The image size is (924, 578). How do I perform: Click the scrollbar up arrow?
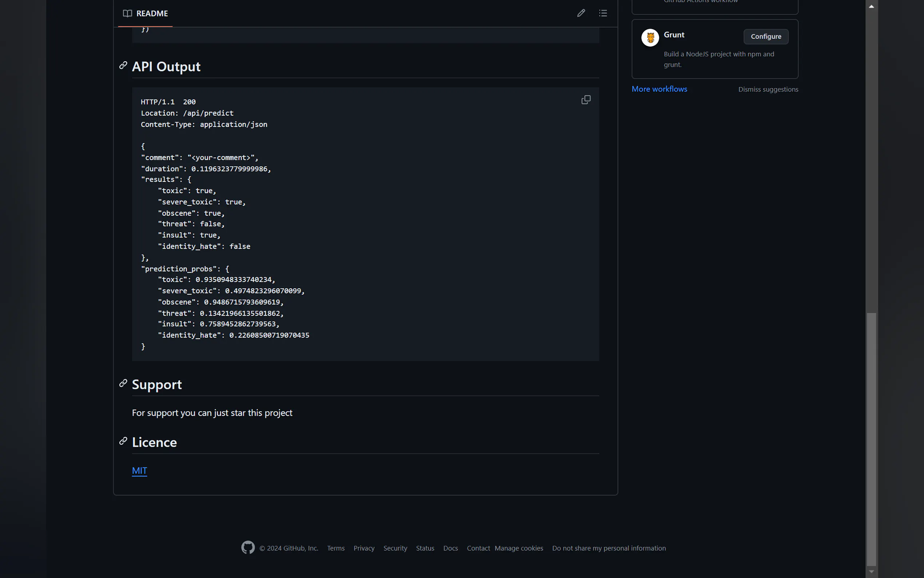pos(871,6)
